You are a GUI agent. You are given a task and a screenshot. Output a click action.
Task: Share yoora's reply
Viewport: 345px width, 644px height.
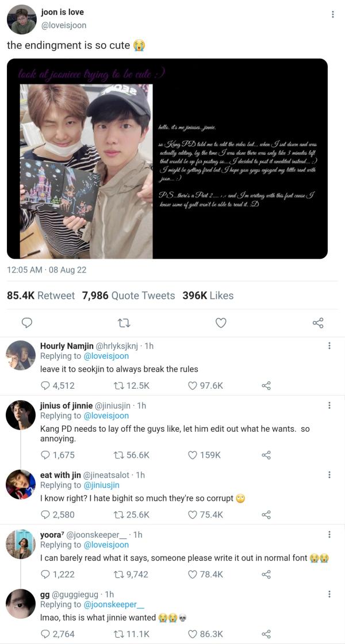266,574
